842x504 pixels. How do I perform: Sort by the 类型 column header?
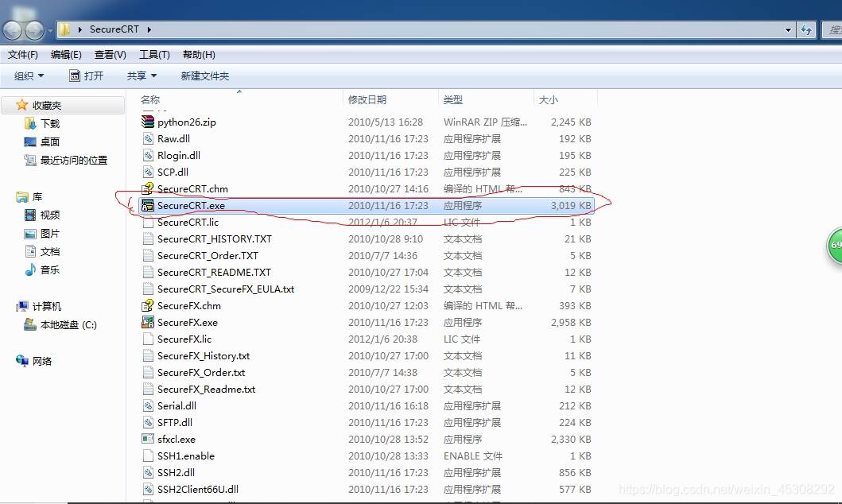(x=452, y=100)
